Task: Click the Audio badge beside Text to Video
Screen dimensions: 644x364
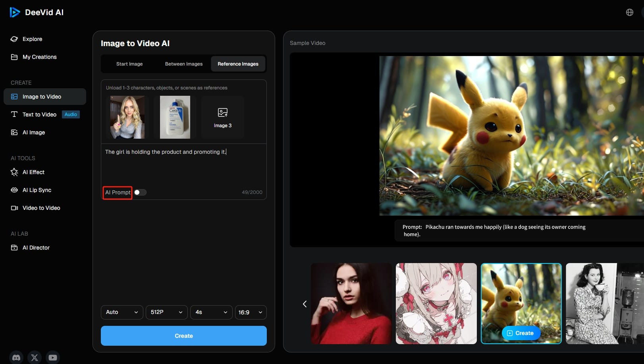Action: coord(71,114)
